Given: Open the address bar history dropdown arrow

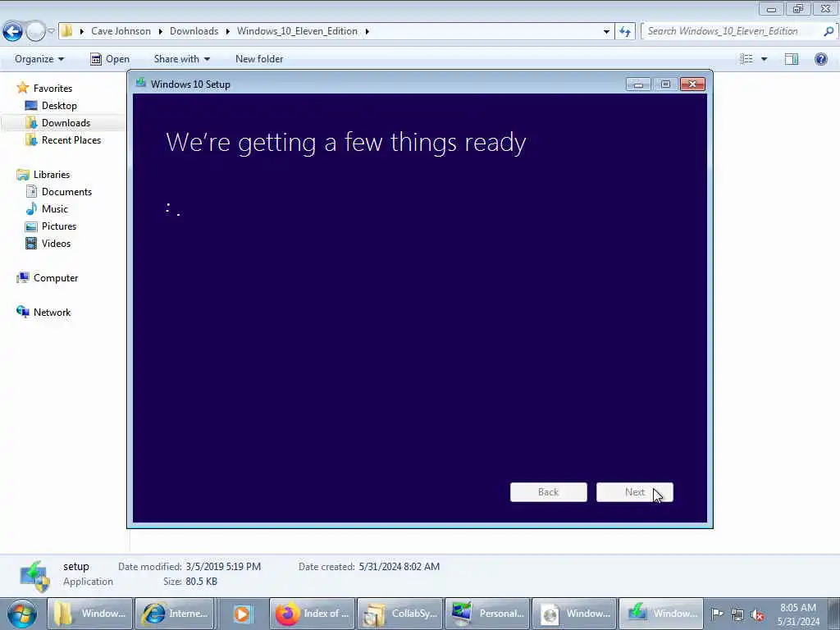Looking at the screenshot, I should coord(606,31).
